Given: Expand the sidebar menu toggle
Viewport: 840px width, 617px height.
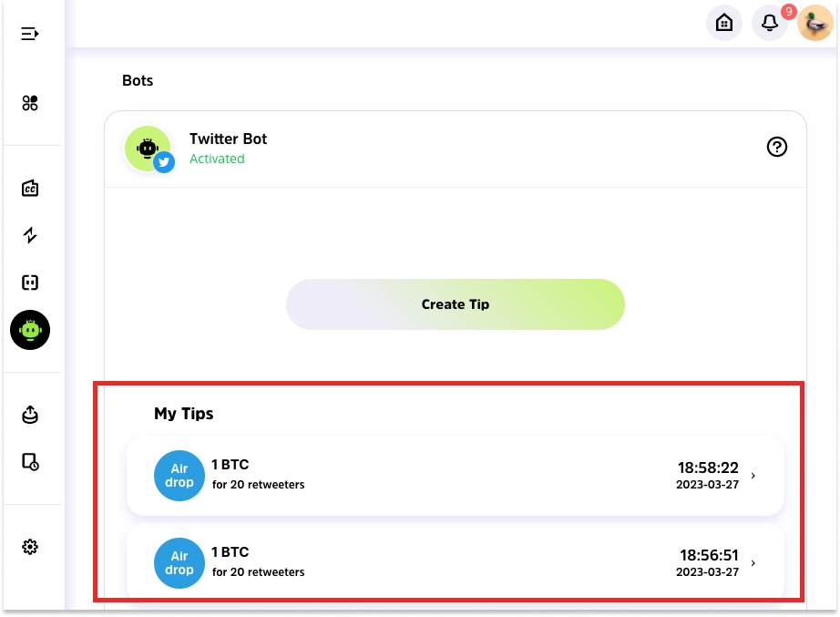Looking at the screenshot, I should (x=30, y=34).
